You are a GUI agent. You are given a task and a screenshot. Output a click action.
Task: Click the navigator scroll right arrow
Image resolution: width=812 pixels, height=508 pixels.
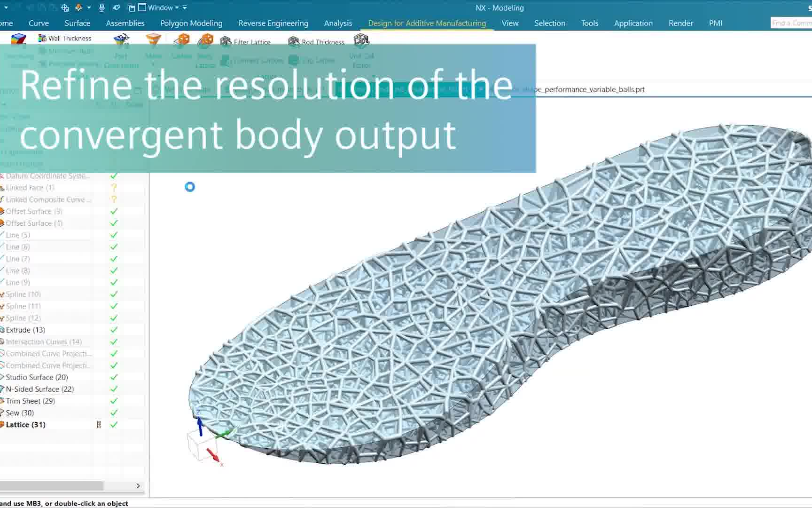[x=138, y=485]
